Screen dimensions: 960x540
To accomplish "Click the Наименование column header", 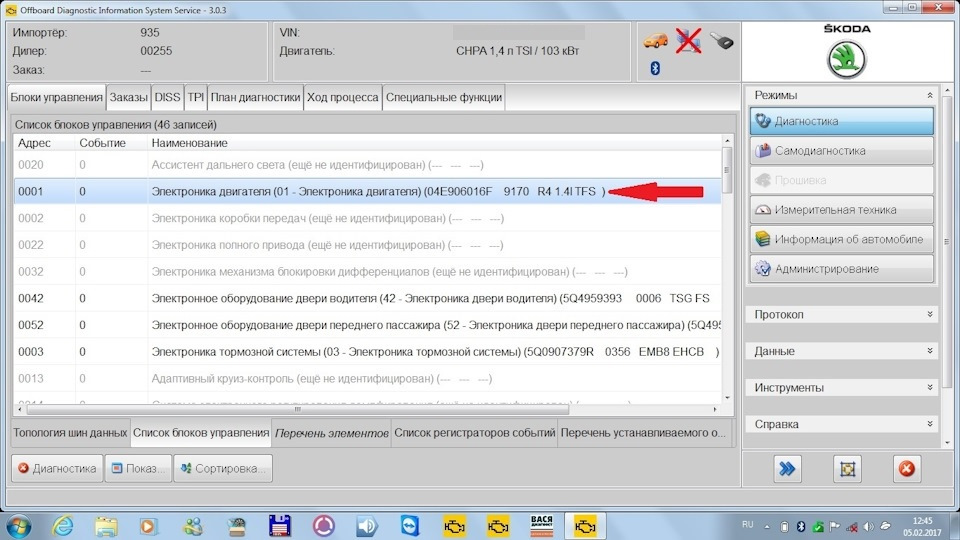I will coord(435,143).
